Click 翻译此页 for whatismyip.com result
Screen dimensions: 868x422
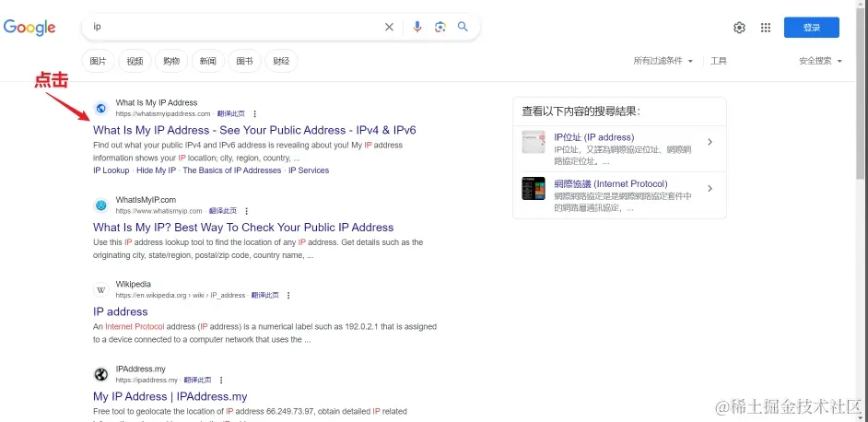[223, 211]
